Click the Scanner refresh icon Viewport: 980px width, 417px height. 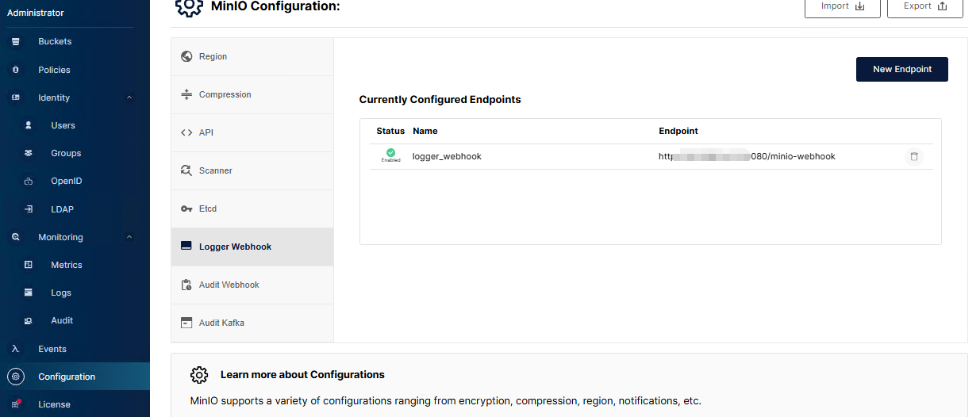(186, 170)
